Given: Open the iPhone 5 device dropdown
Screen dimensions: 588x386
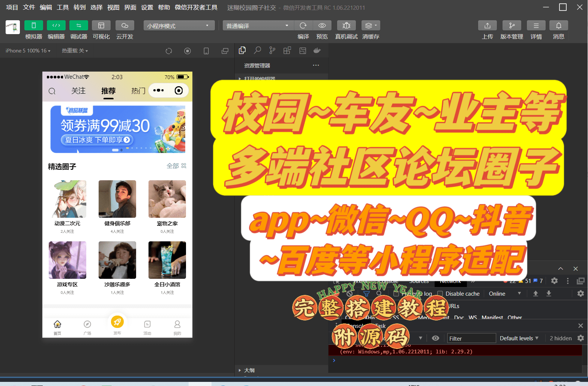Looking at the screenshot, I should (28, 51).
